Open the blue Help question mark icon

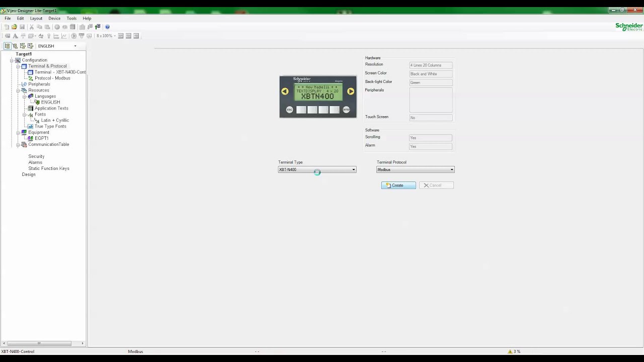tap(107, 27)
